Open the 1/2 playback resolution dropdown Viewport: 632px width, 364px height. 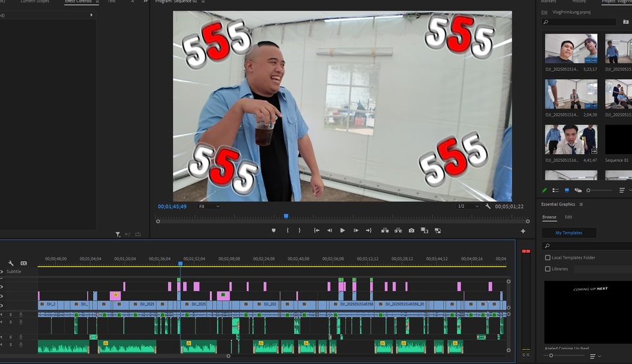click(x=468, y=207)
